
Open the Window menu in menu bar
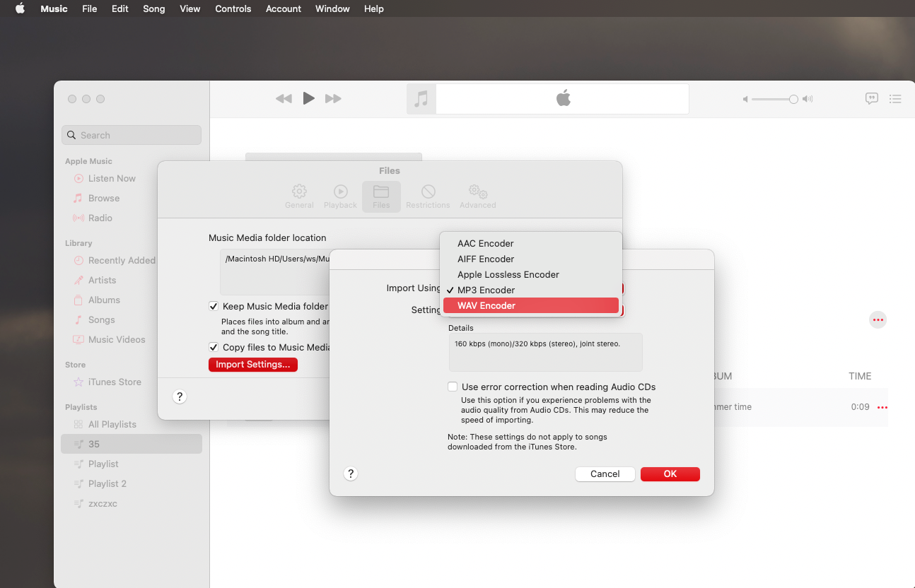pyautogui.click(x=332, y=8)
